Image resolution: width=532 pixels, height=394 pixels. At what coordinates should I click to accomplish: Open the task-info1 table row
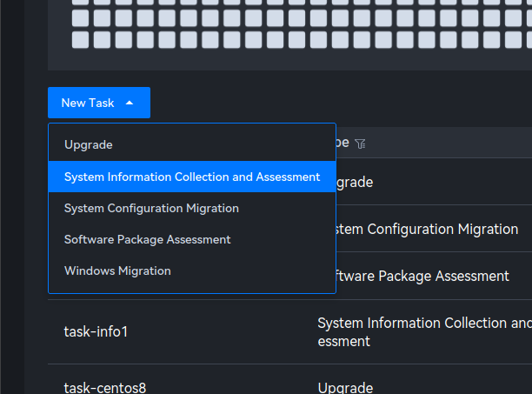96,331
